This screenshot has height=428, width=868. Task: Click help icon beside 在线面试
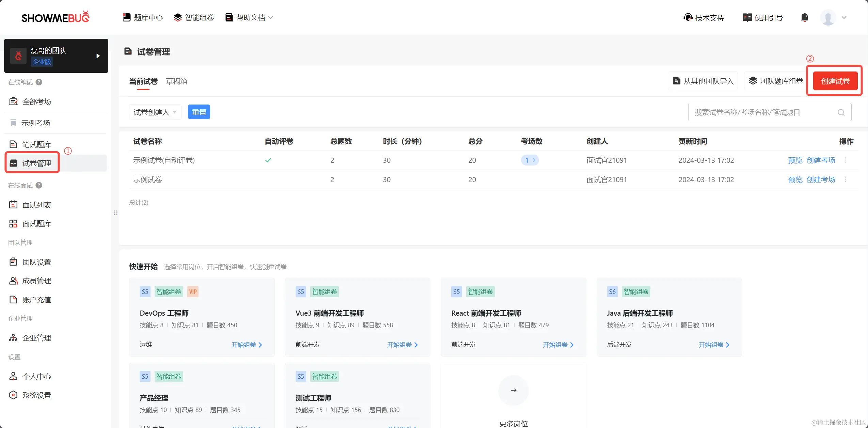click(x=39, y=185)
